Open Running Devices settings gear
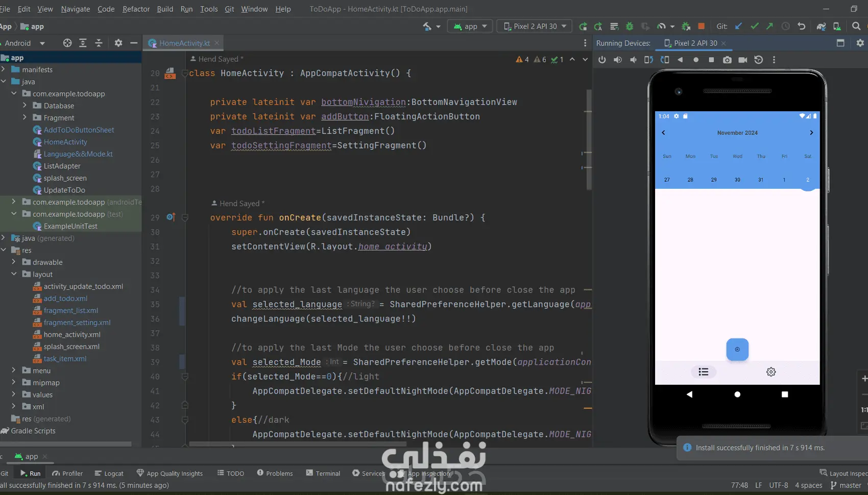Viewport: 868px width, 495px height. 860,43
